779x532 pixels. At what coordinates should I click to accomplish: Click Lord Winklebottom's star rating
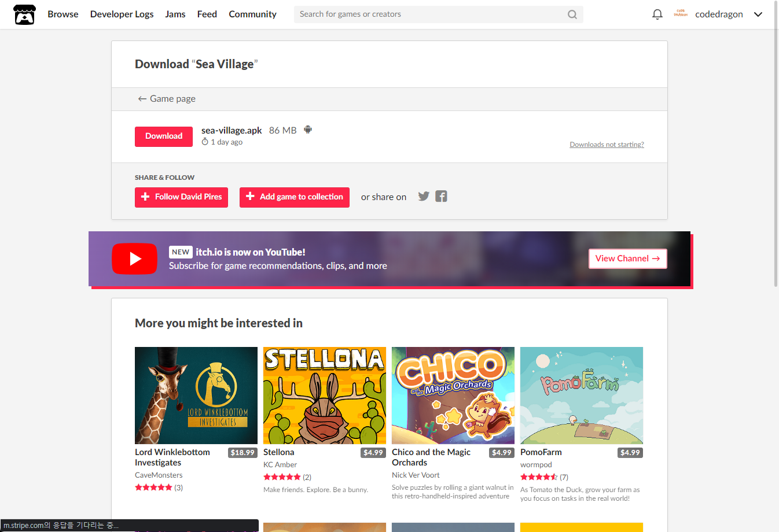point(153,487)
